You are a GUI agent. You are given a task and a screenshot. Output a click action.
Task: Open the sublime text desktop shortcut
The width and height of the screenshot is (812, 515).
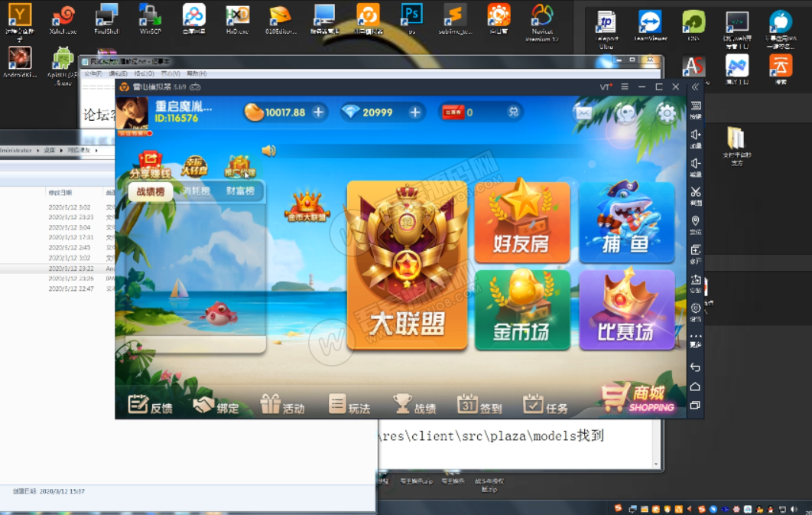click(x=455, y=18)
